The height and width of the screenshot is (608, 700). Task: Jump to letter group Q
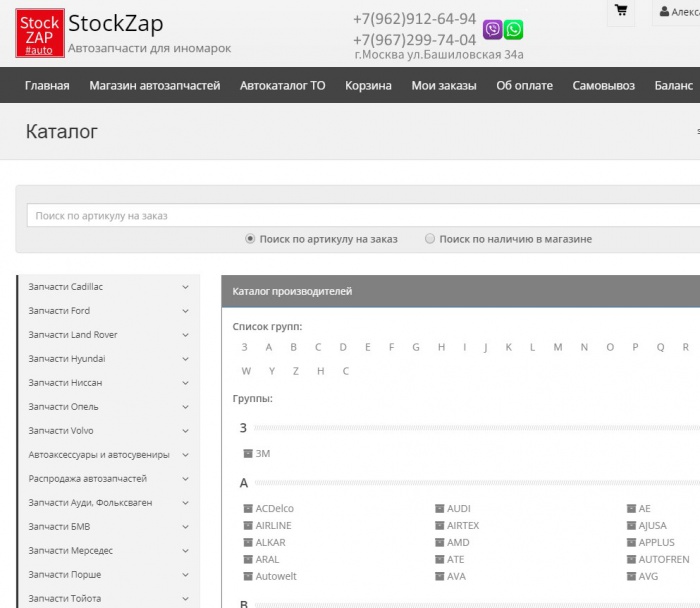660,347
